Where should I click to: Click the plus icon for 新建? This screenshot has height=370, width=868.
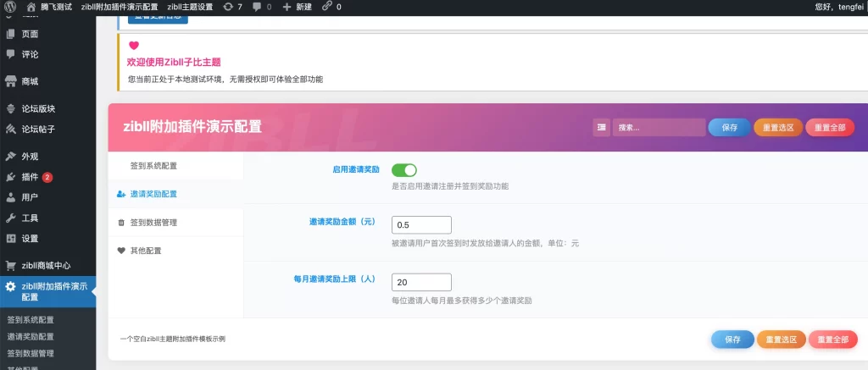click(x=287, y=7)
